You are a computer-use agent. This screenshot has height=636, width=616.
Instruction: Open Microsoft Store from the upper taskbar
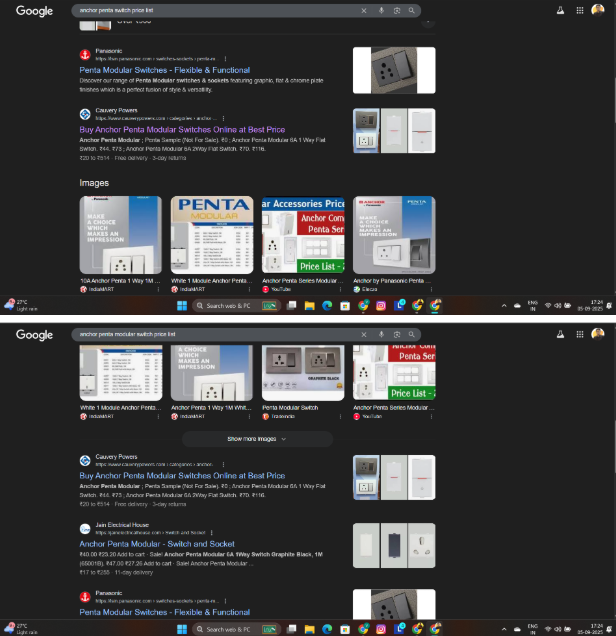[345, 306]
